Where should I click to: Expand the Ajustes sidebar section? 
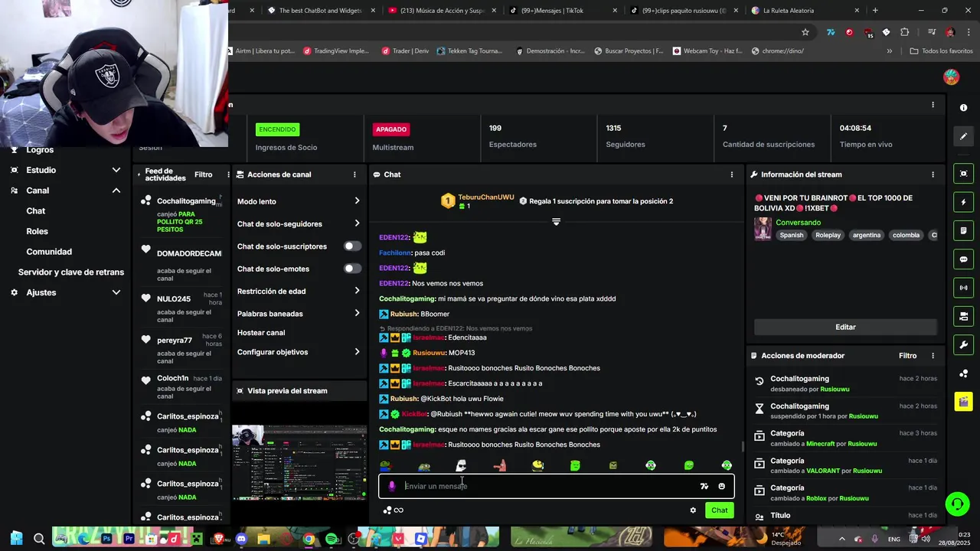click(116, 292)
